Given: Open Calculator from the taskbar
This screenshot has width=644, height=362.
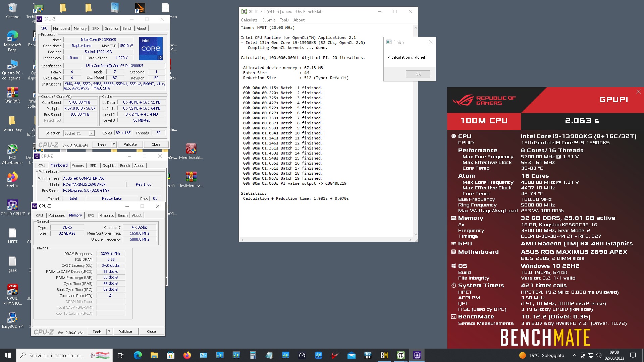Looking at the screenshot, I should [253, 355].
